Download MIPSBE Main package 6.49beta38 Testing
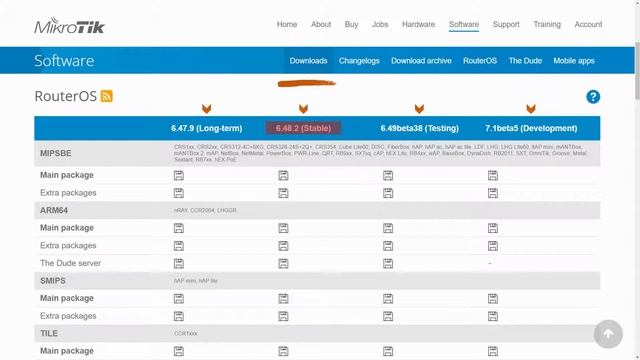 [388, 176]
